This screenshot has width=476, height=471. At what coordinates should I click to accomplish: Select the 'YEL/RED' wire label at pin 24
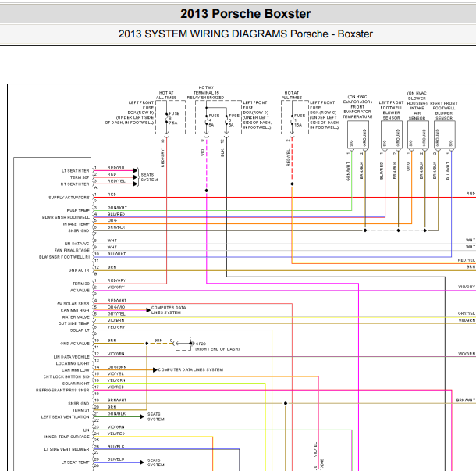point(116,434)
